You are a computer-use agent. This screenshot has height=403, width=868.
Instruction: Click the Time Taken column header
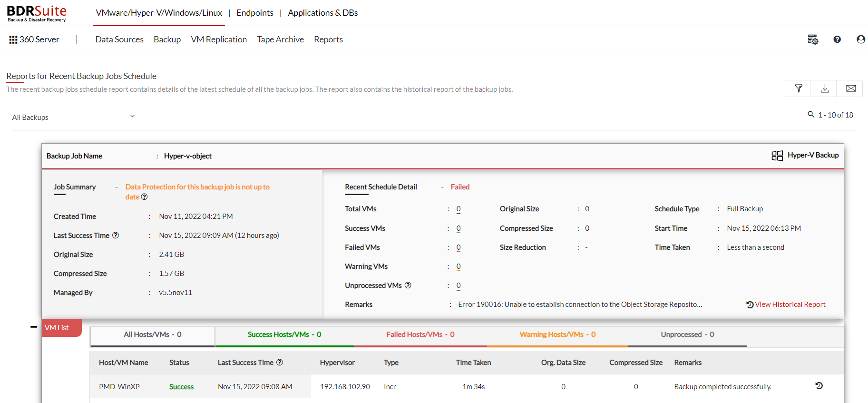pyautogui.click(x=473, y=363)
